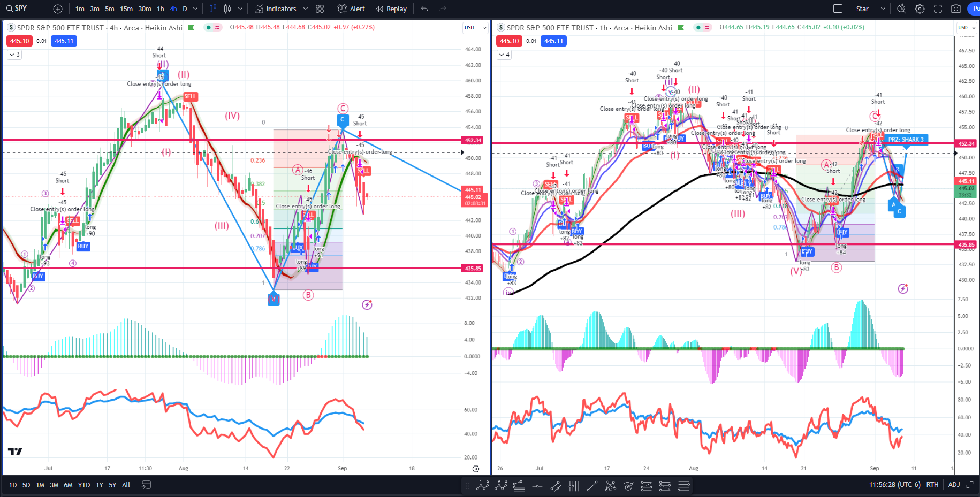Set date range to YTD
Viewport: 980px width, 497px height.
click(x=84, y=485)
